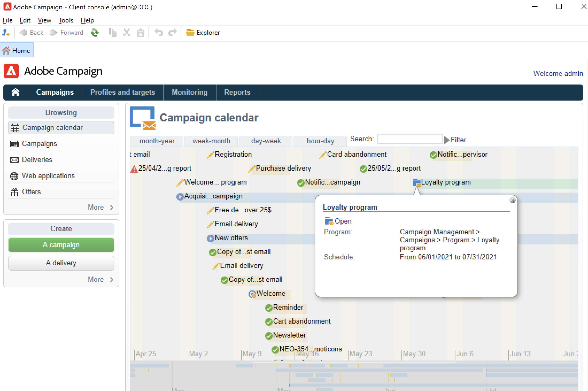
Task: Select the week-month view tab
Action: (211, 141)
